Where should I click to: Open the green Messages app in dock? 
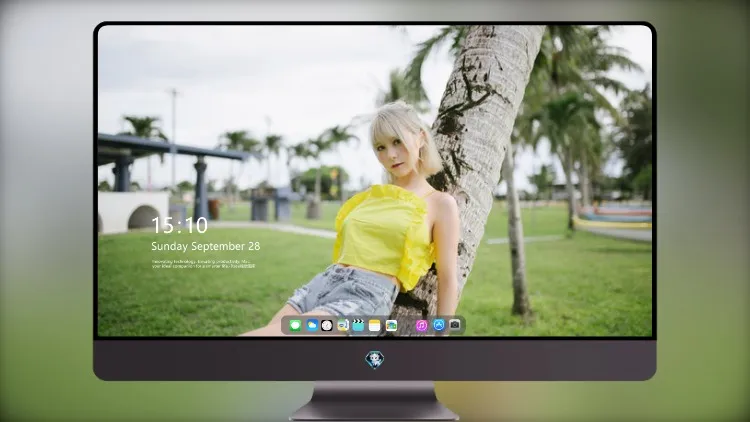(x=295, y=325)
